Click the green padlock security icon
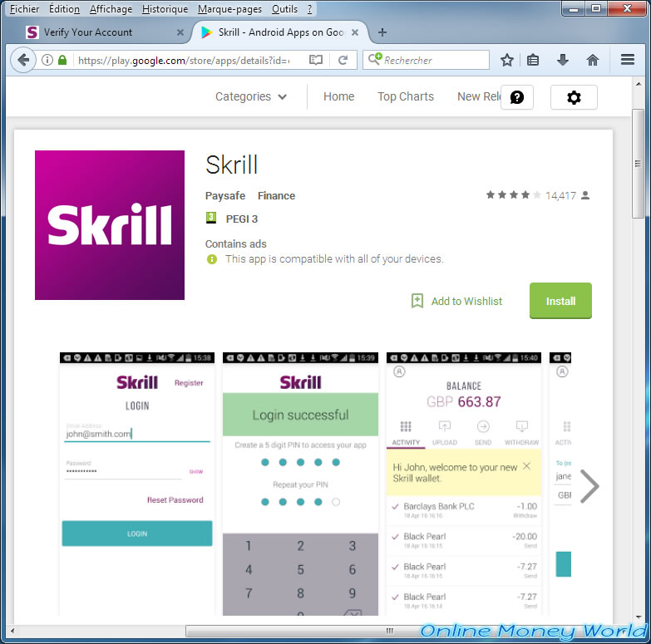Image resolution: width=651 pixels, height=644 pixels. point(62,60)
